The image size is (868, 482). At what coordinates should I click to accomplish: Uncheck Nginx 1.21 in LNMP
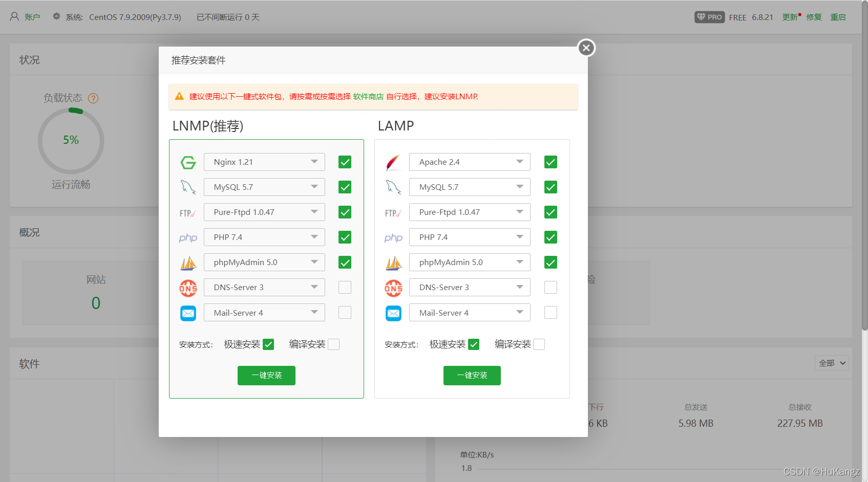point(345,162)
